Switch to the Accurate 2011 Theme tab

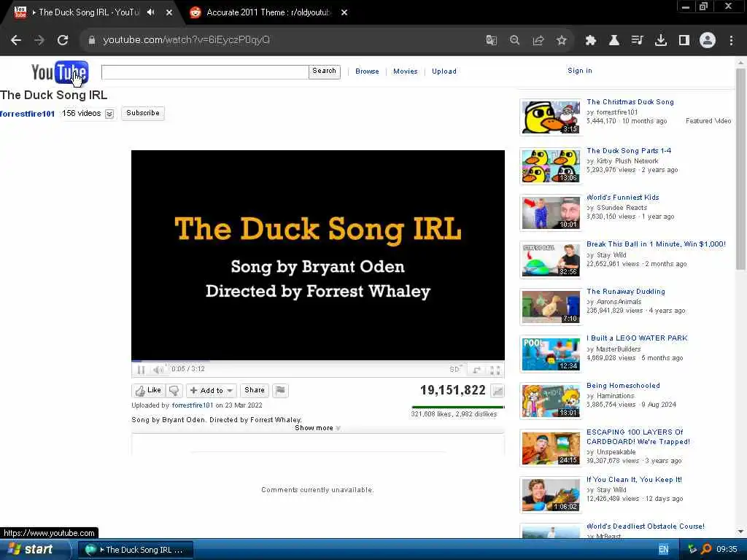pos(268,12)
